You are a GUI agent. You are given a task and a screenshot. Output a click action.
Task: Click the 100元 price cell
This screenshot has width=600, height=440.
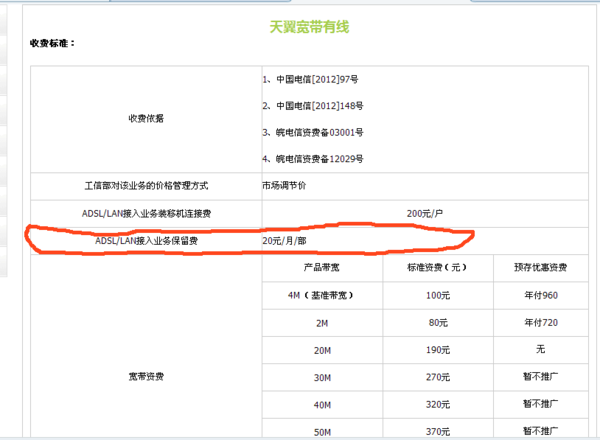(438, 295)
